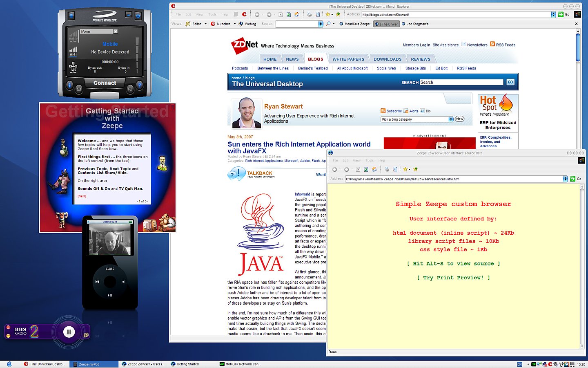The width and height of the screenshot is (588, 368).
Task: Open the MobiLink help question-mark button
Action: pyautogui.click(x=139, y=85)
